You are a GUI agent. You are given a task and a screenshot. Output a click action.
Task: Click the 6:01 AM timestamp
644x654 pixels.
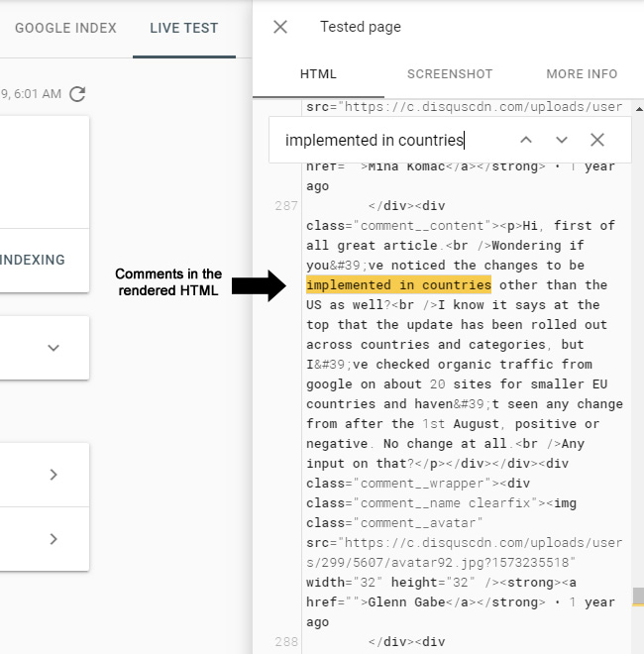coord(38,94)
